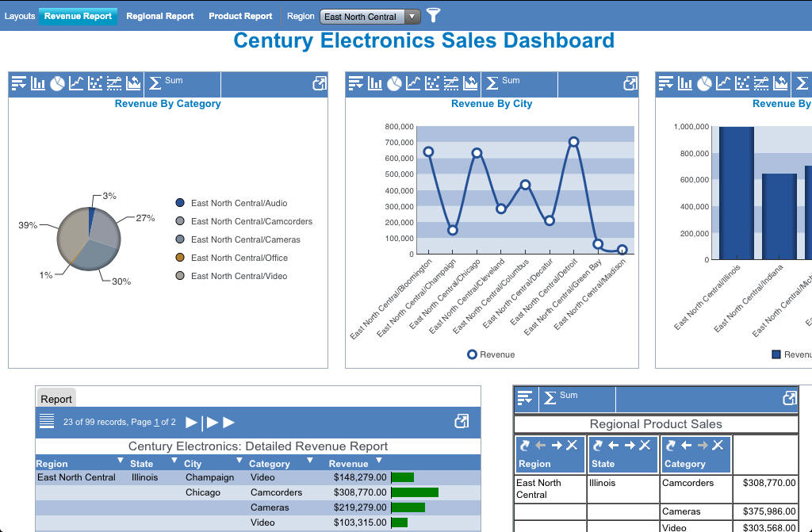Go to the next page of the report
The width and height of the screenshot is (812, 532).
pyautogui.click(x=191, y=422)
